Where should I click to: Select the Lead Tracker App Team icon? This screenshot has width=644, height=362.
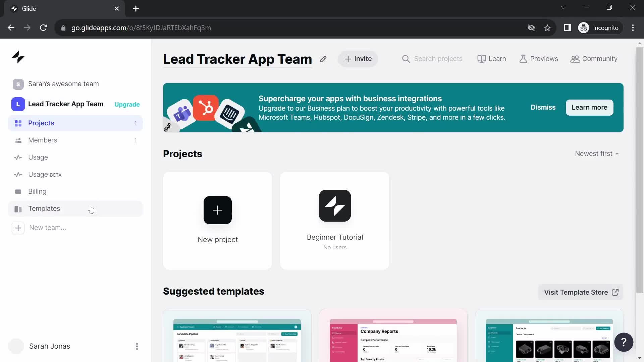(18, 104)
